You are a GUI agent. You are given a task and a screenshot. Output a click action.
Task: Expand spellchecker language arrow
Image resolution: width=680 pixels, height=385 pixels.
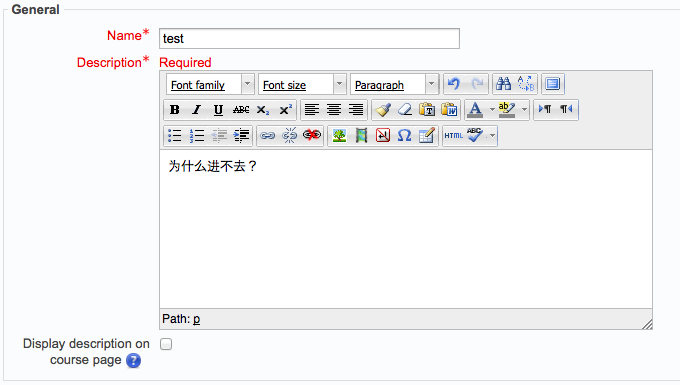[x=492, y=136]
